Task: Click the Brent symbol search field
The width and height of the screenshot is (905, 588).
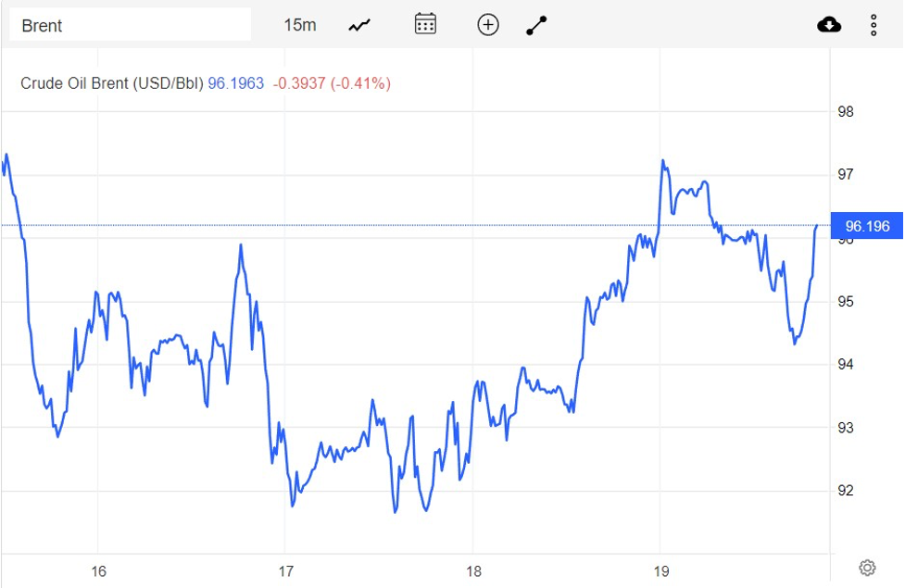Action: pyautogui.click(x=130, y=25)
